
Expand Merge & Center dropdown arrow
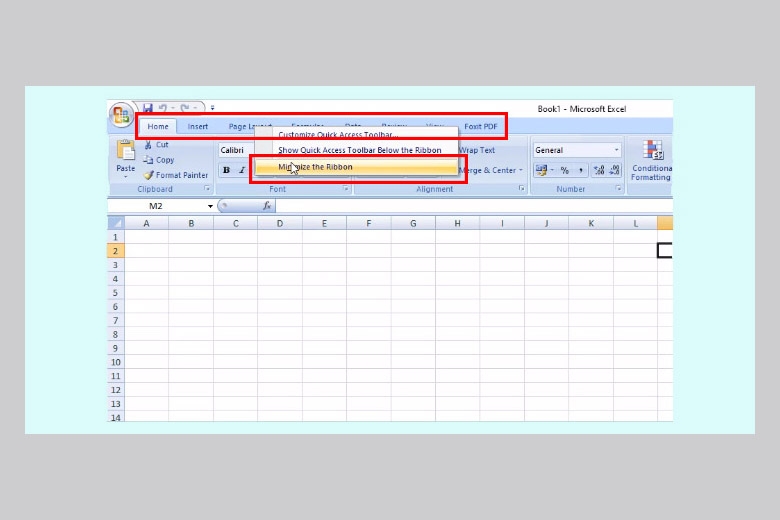click(x=521, y=170)
